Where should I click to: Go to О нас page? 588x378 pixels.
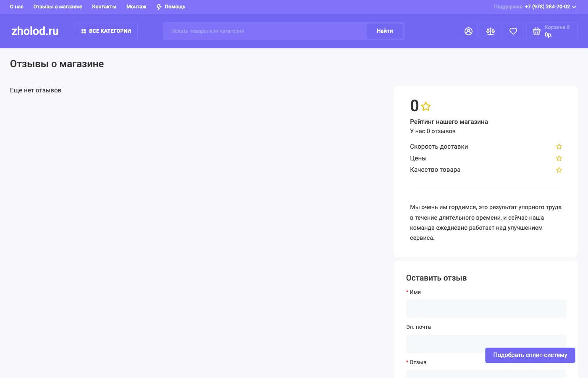click(17, 7)
